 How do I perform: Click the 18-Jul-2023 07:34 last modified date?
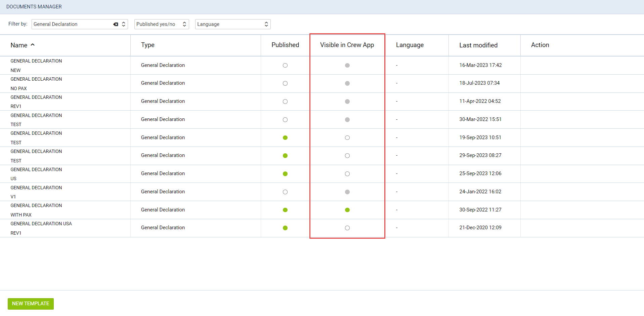click(479, 83)
